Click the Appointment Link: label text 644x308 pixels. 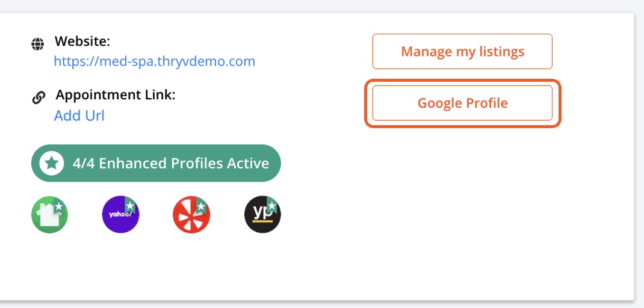(116, 95)
